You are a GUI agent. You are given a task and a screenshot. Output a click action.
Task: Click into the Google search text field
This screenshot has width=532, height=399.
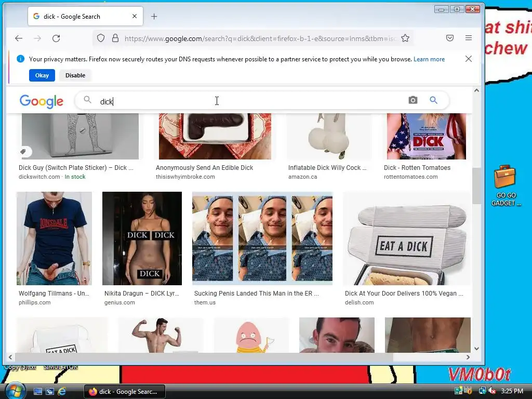click(x=251, y=101)
